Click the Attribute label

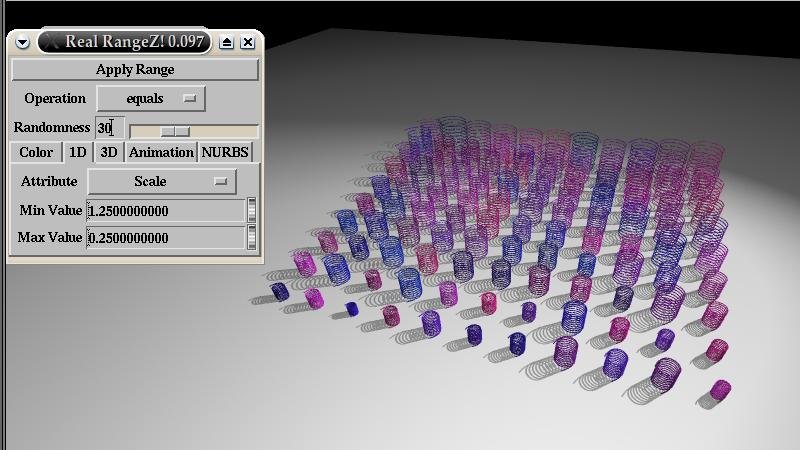tap(49, 182)
